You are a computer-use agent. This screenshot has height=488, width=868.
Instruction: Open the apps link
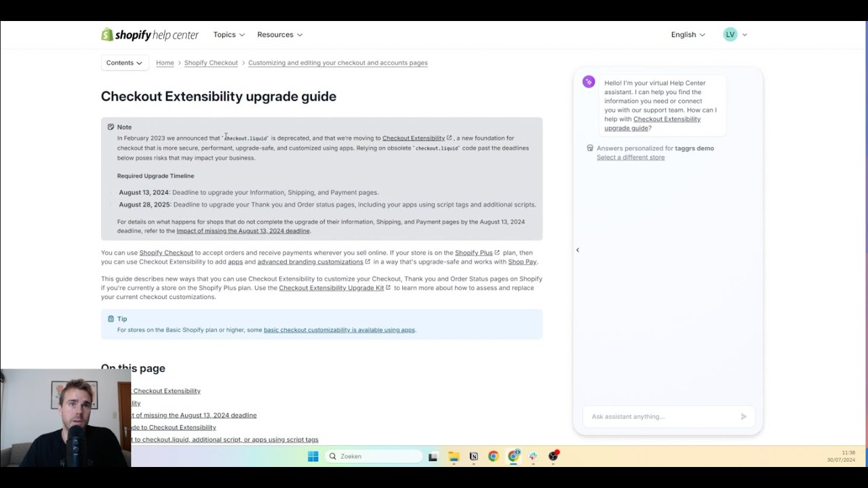[235, 262]
